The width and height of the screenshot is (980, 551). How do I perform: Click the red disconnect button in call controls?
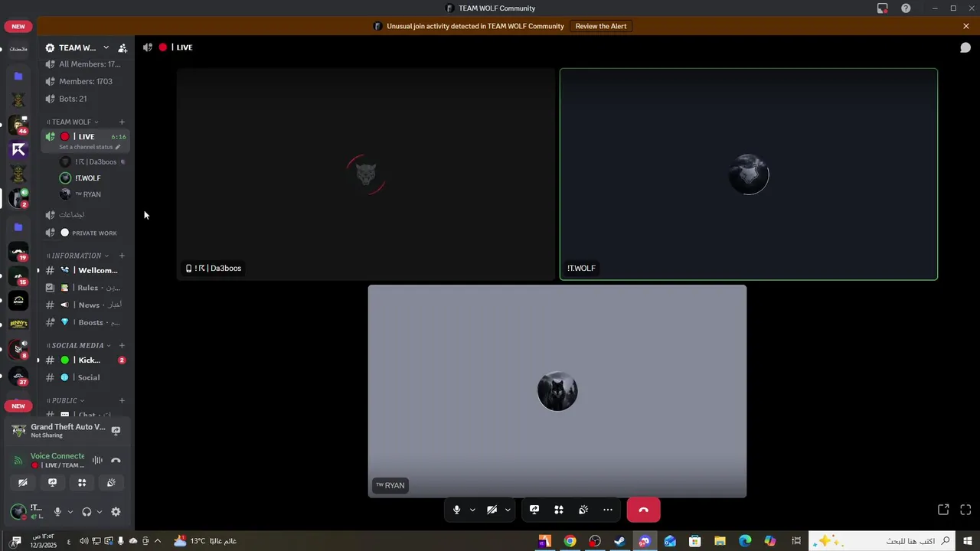click(x=643, y=510)
